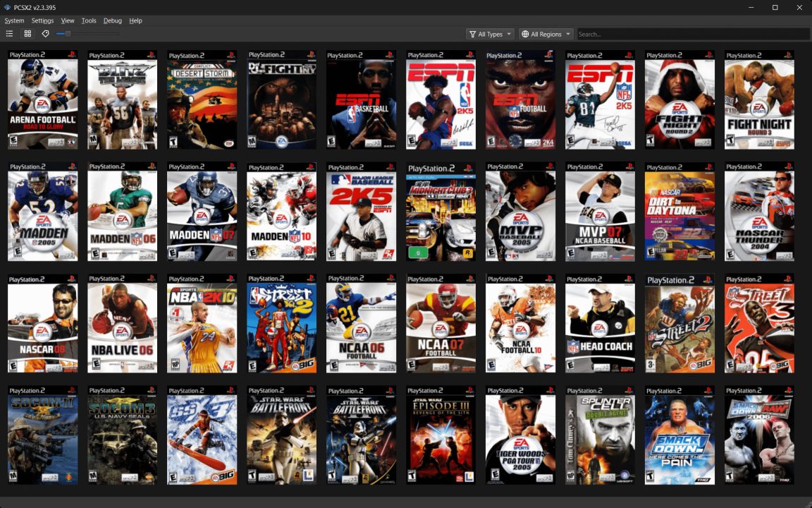Close the PCSX2 window
This screenshot has height=508, width=812.
click(799, 7)
